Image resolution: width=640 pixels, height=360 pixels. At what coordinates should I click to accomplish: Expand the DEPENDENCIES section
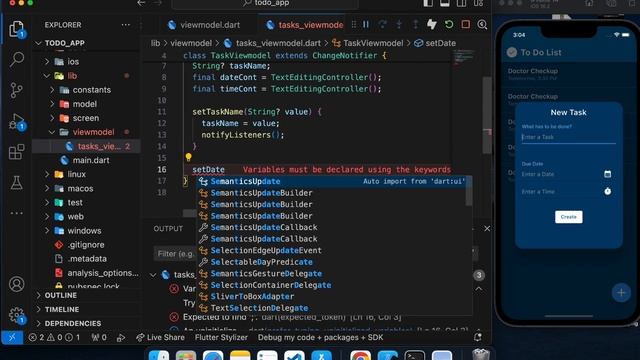tap(86, 323)
